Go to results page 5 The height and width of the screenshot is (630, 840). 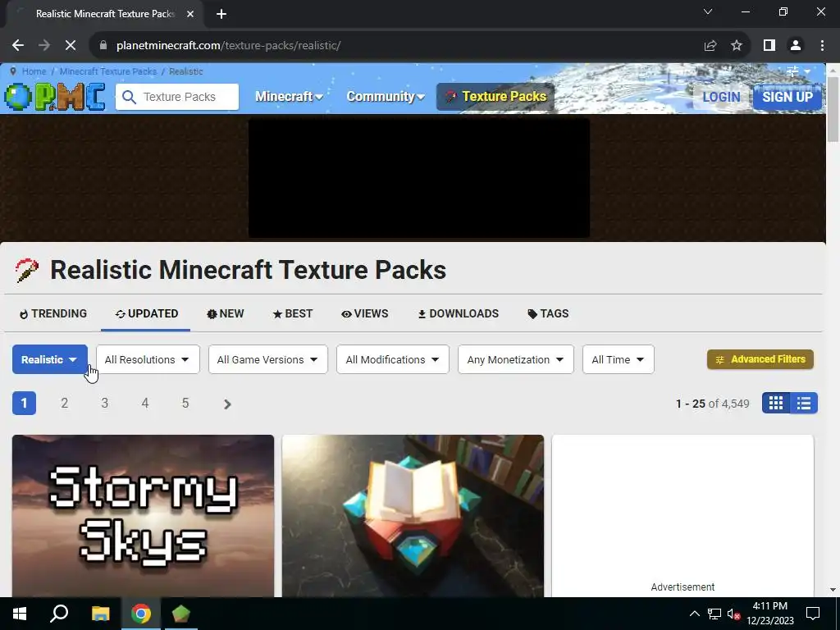click(185, 404)
